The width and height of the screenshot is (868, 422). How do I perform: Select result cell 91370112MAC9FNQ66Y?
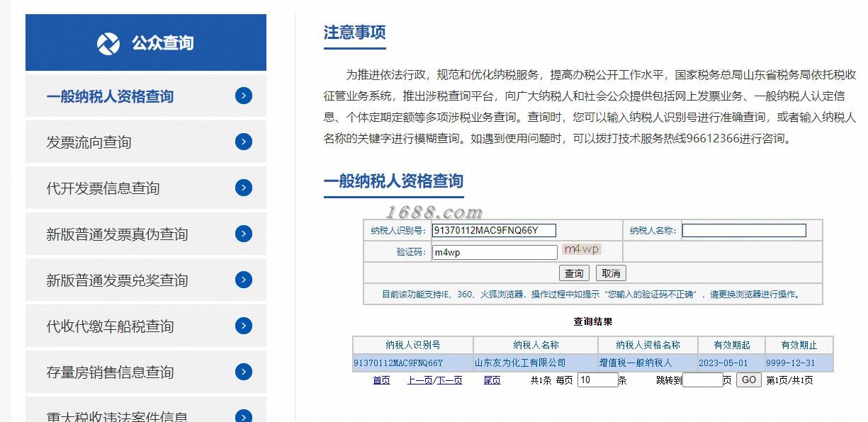point(412,363)
